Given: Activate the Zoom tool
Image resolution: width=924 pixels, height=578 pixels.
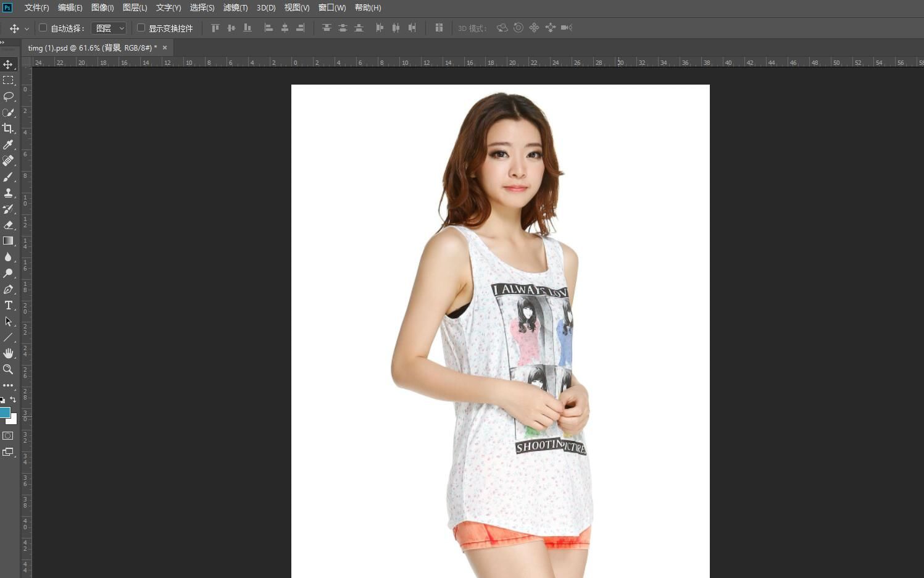Looking at the screenshot, I should click(9, 369).
